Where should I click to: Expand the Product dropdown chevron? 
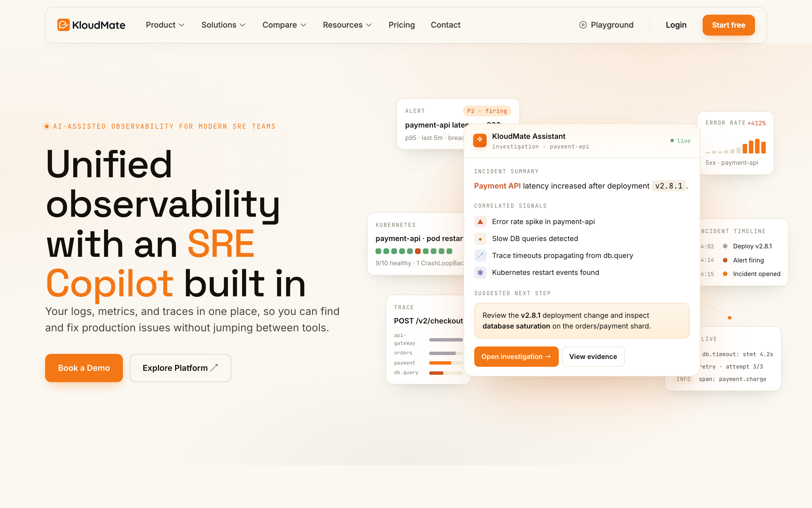pos(182,25)
